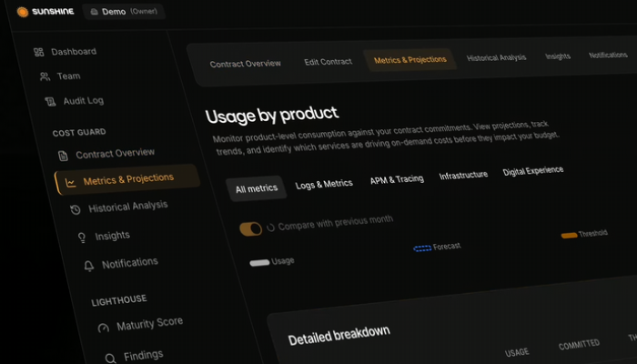Switch to Notifications top tab
637x364 pixels.
608,55
